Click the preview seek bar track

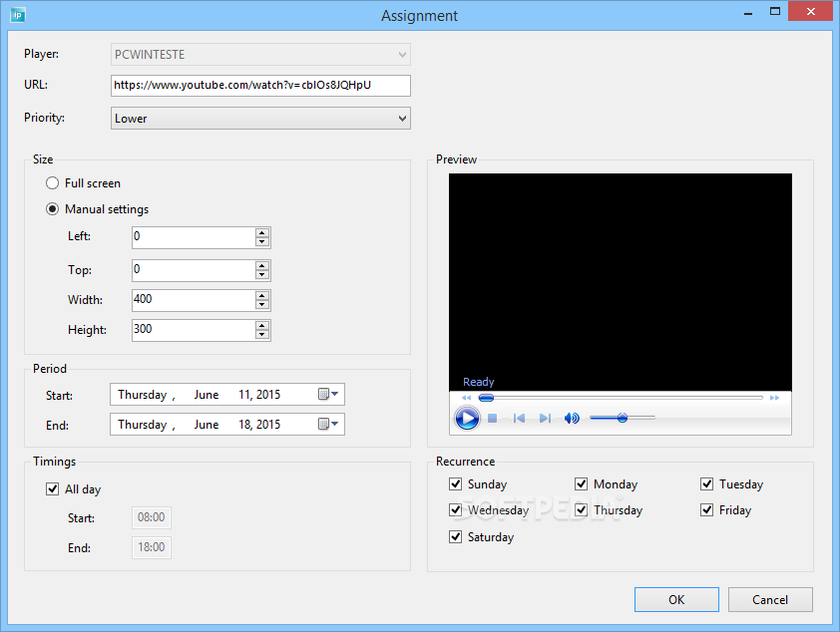tap(622, 398)
